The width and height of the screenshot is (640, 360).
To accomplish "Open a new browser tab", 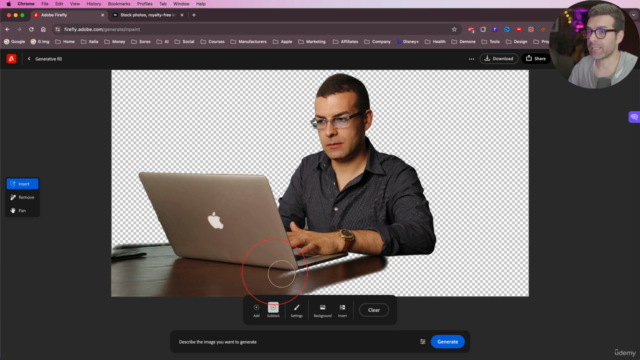I will pos(194,15).
